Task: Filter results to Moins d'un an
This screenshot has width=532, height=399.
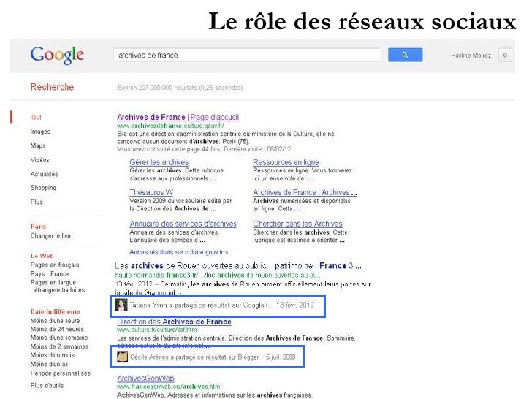Action: [49, 364]
